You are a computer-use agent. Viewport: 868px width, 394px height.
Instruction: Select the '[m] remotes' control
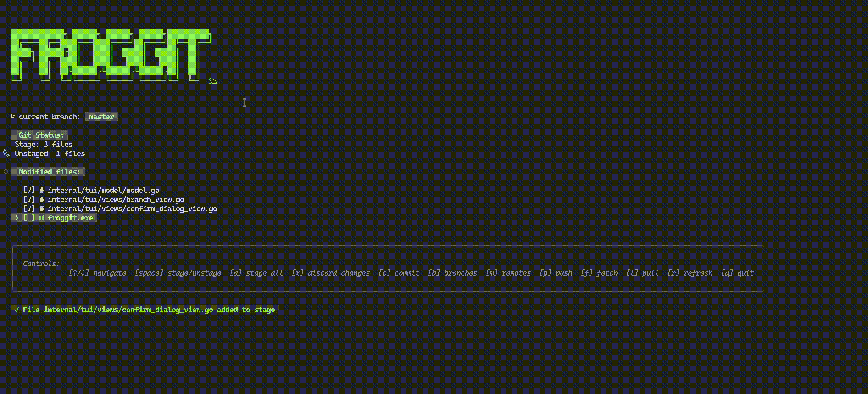click(508, 273)
